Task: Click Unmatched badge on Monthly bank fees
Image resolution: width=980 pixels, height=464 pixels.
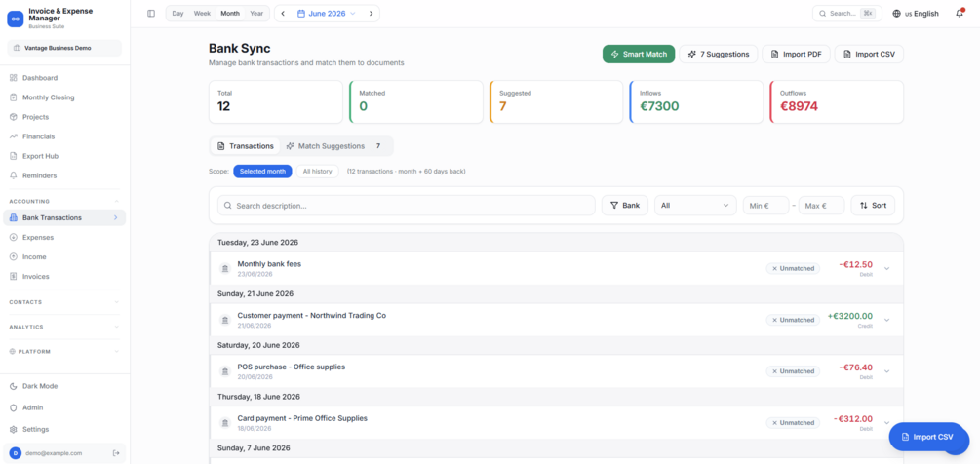Action: point(793,268)
